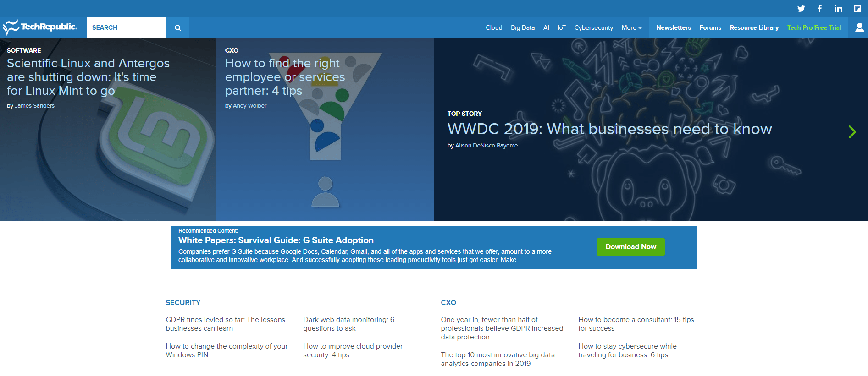Read stay cybersecure while traveling article
This screenshot has width=868, height=376.
click(x=627, y=350)
